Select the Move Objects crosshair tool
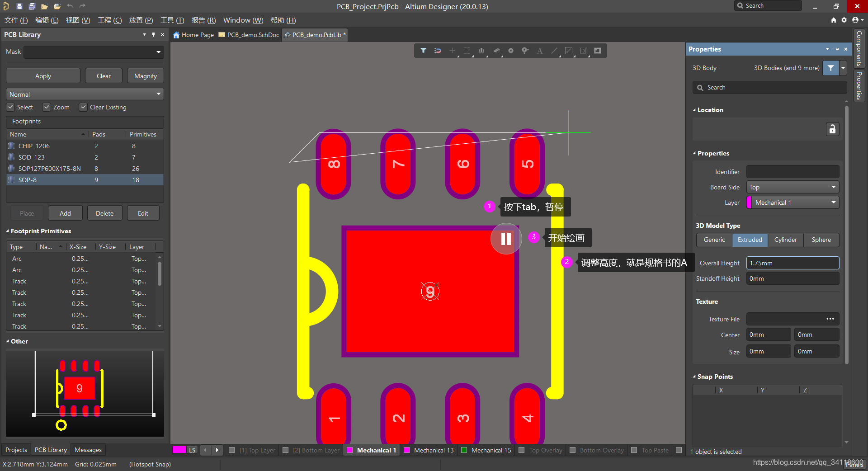 coord(452,51)
